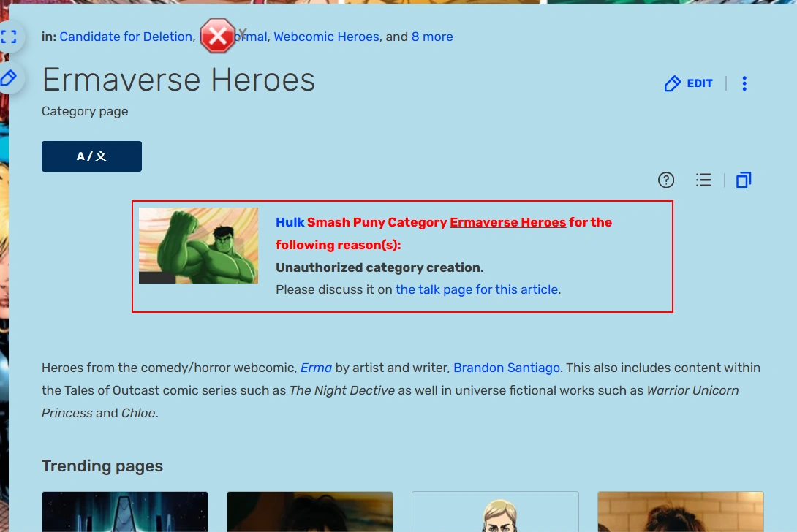Open the Brandon Santiago author page
Viewport: 797px width, 532px height.
point(506,368)
